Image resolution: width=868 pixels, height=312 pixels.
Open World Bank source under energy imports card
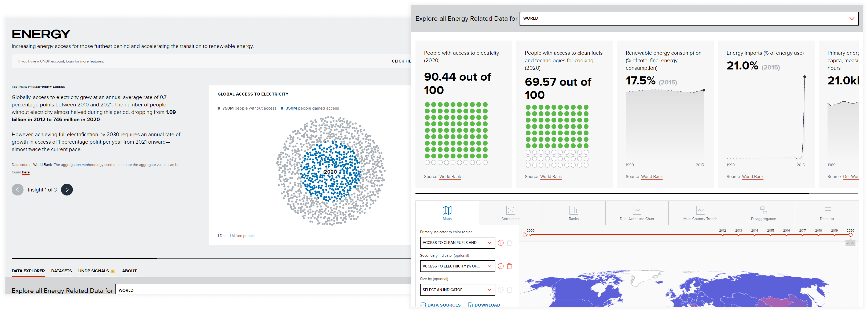[752, 177]
